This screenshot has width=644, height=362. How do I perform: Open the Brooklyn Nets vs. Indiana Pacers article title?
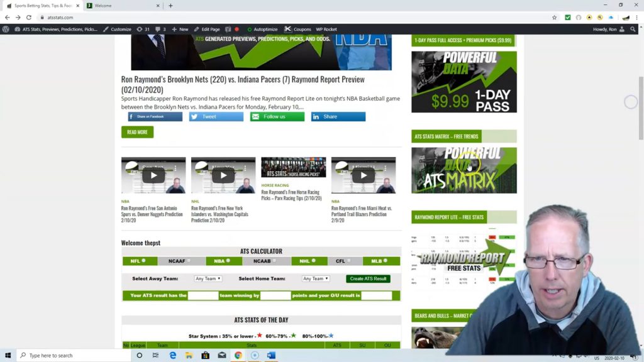point(243,84)
